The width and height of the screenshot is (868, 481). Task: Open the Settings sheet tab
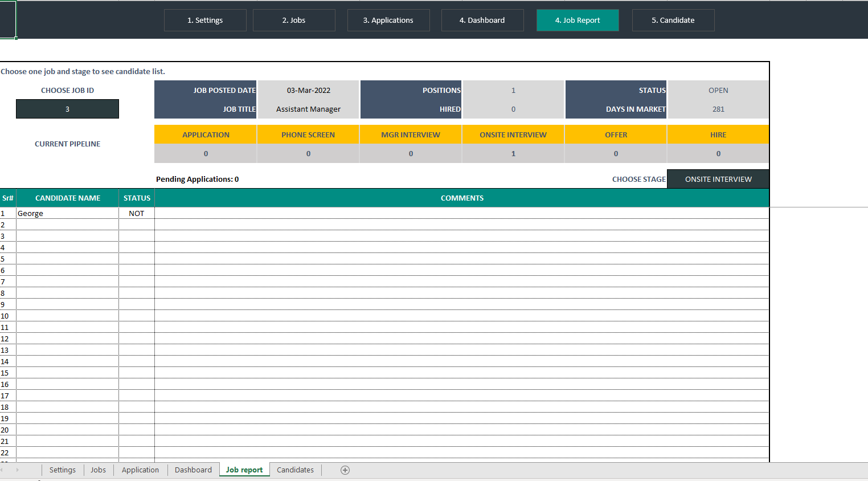[x=63, y=470]
